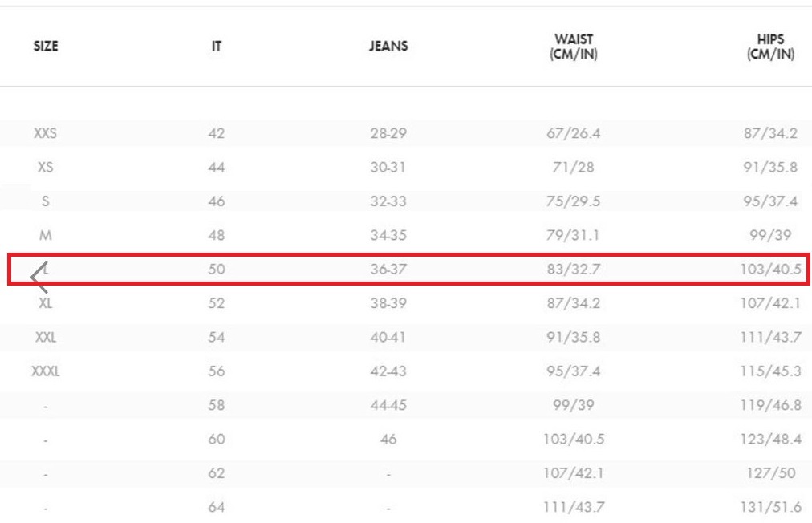Click hips value 127/50

click(x=770, y=473)
